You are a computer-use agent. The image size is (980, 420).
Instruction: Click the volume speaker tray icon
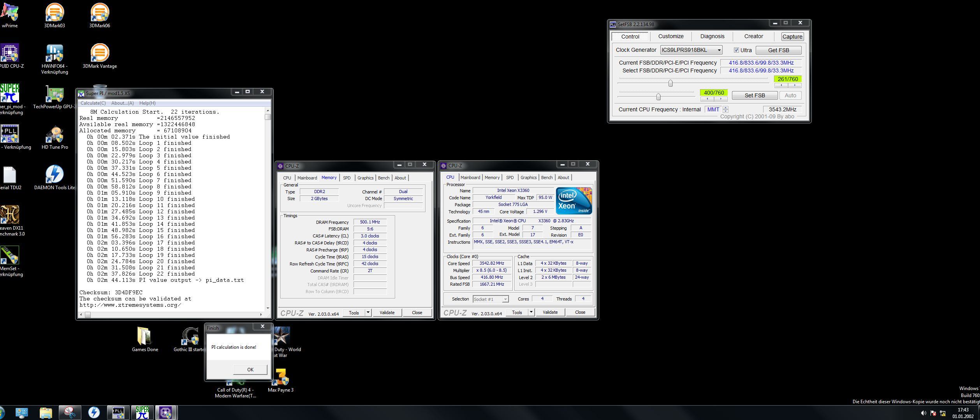923,413
